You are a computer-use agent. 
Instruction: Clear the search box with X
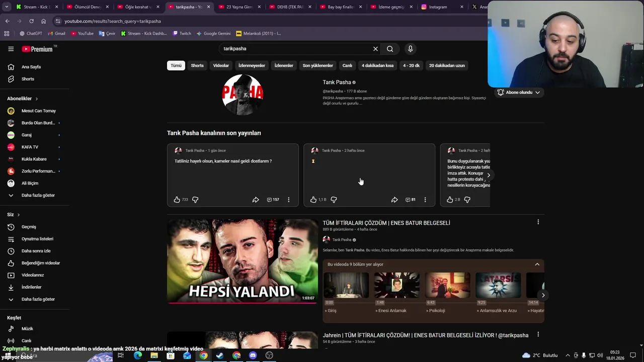click(x=375, y=49)
